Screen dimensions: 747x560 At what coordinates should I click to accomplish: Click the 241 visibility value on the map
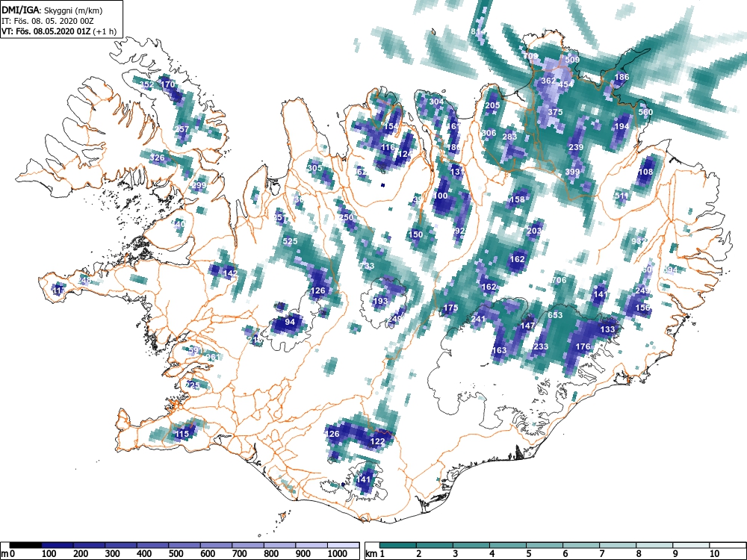point(478,319)
